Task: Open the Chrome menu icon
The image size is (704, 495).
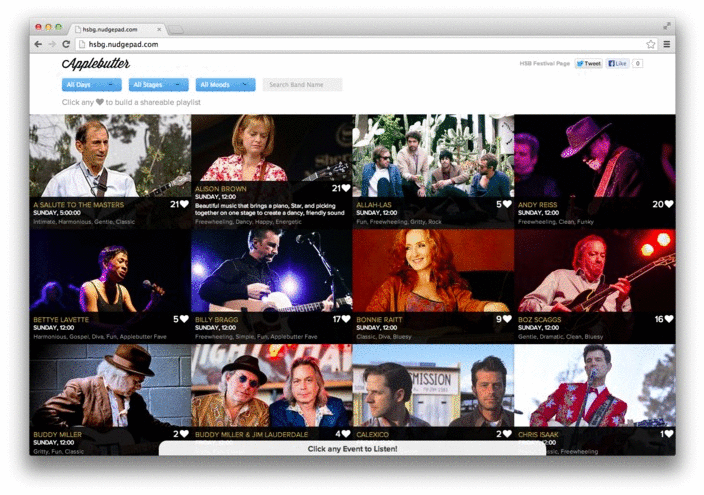Action: tap(667, 44)
